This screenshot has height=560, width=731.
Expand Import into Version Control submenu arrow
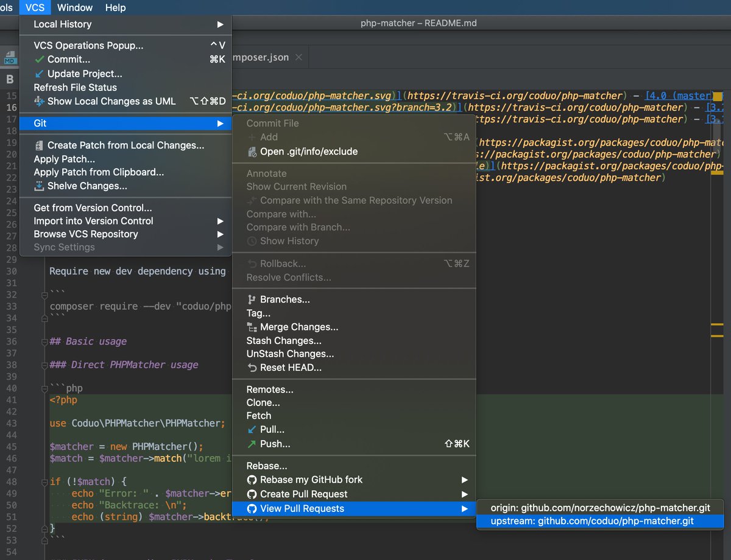(220, 221)
